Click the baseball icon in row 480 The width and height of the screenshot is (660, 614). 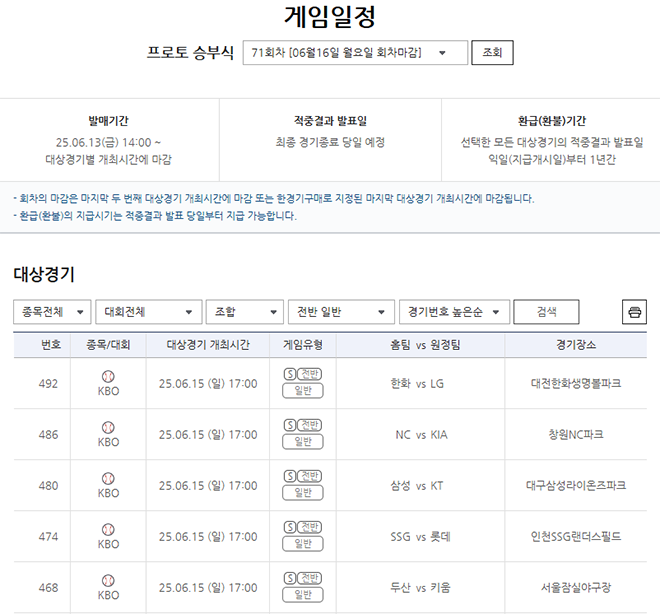108,478
